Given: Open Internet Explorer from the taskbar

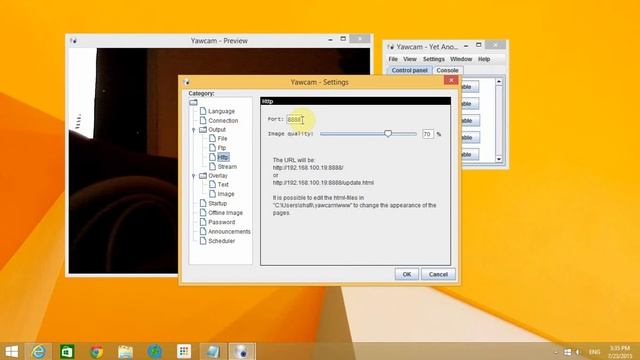Looking at the screenshot, I should 38,351.
